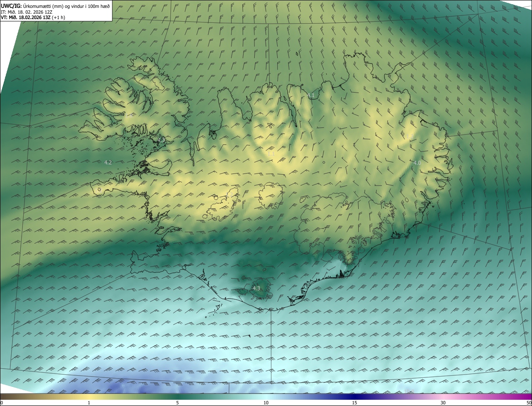Click the '10' tick on the color scale
Image resolution: width=532 pixels, height=406 pixels.
(266, 403)
